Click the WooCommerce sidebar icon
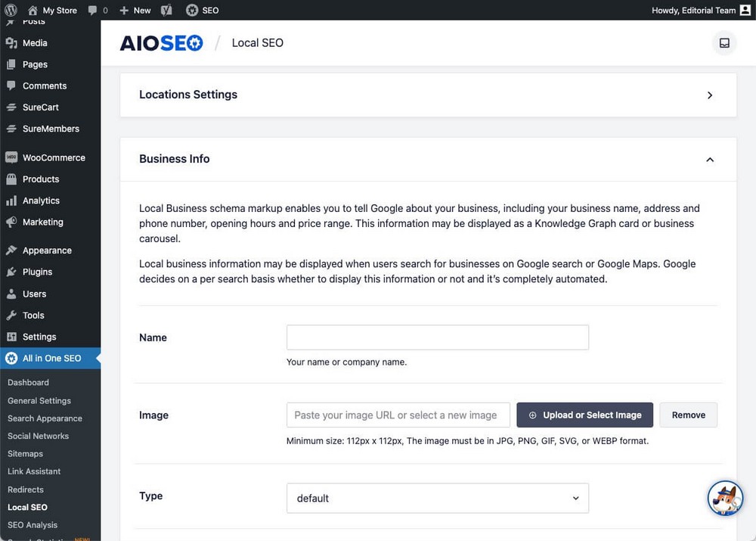Viewport: 756px width, 541px height. point(11,158)
